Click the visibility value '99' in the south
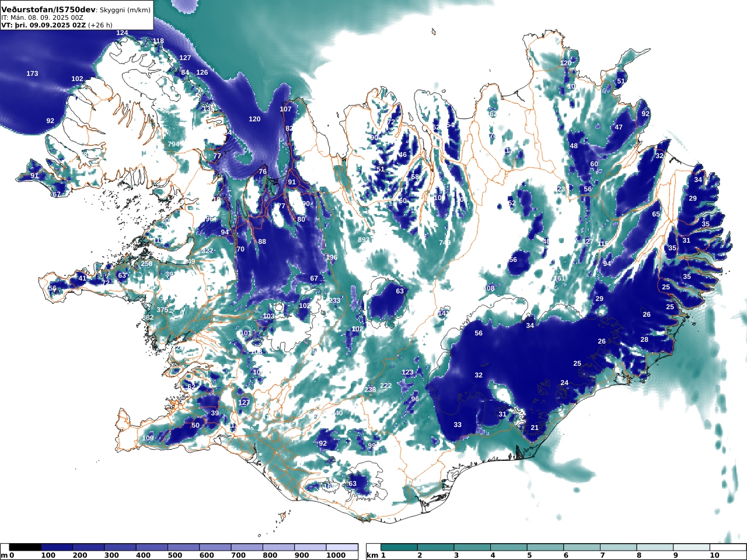Viewport: 747px width, 560px height. point(372,446)
